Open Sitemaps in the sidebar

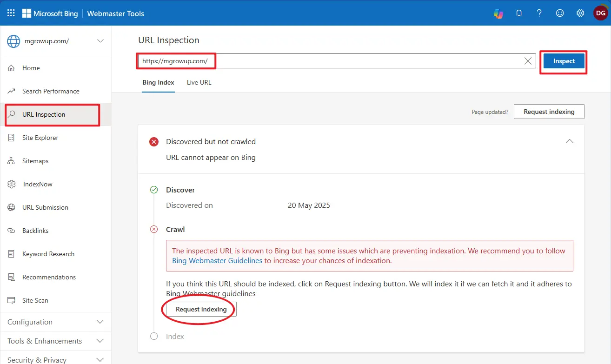point(35,161)
